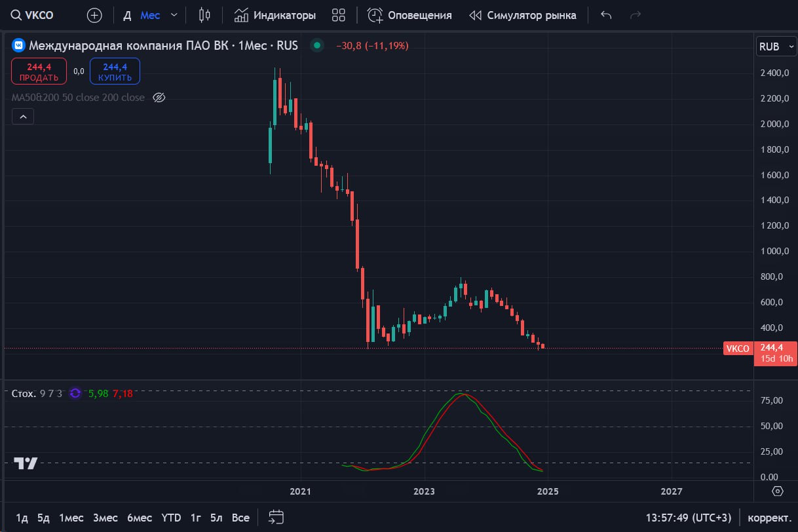Open the go-to-date calendar icon
This screenshot has width=798, height=532.
pyautogui.click(x=276, y=518)
